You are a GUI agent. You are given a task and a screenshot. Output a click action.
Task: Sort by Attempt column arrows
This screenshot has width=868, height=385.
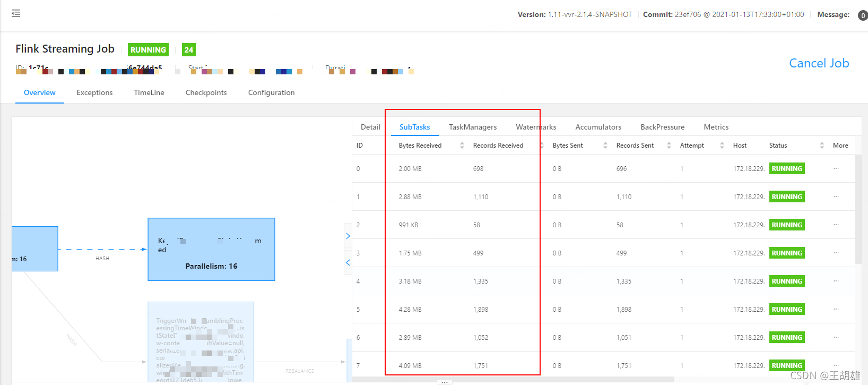pos(722,146)
